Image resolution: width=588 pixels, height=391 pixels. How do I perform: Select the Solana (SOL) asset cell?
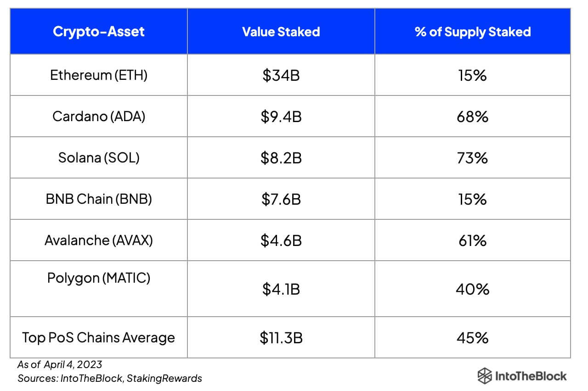[x=99, y=157]
